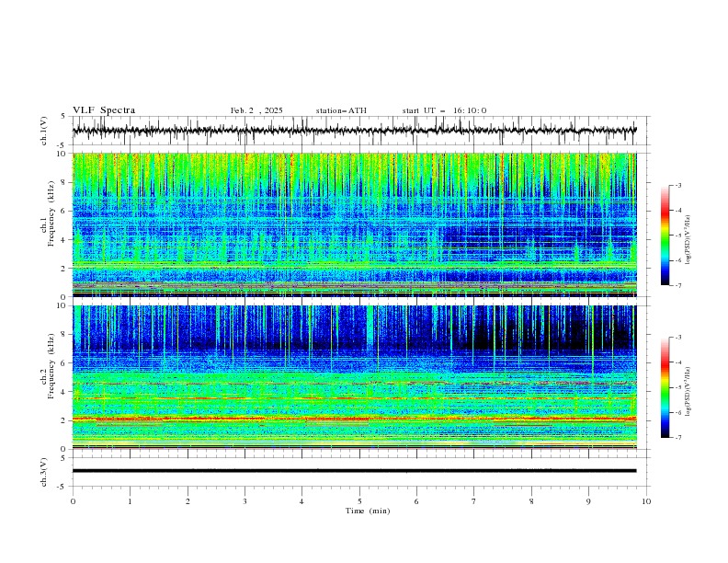This screenshot has height=563, width=728.
Task: Click time axis tick label "6"
Action: coord(416,501)
